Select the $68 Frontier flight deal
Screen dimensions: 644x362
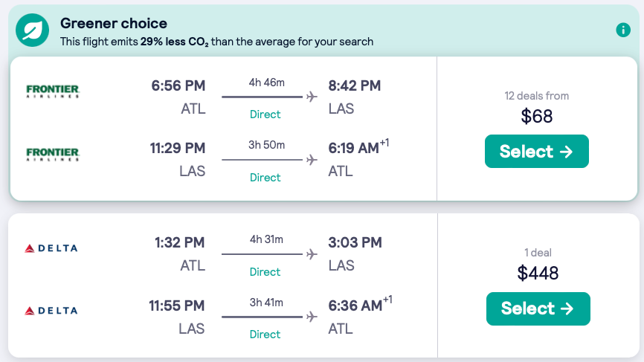tap(536, 152)
